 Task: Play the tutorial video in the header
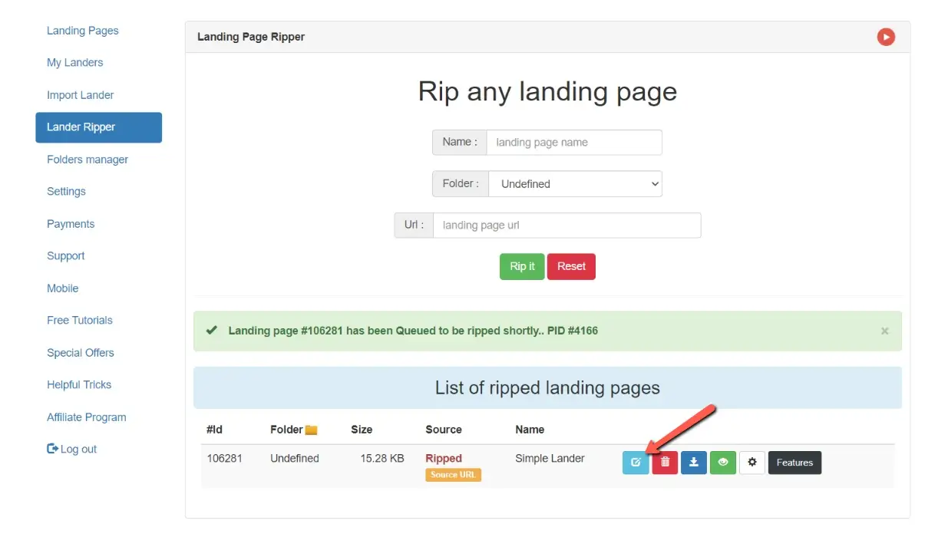pyautogui.click(x=886, y=37)
